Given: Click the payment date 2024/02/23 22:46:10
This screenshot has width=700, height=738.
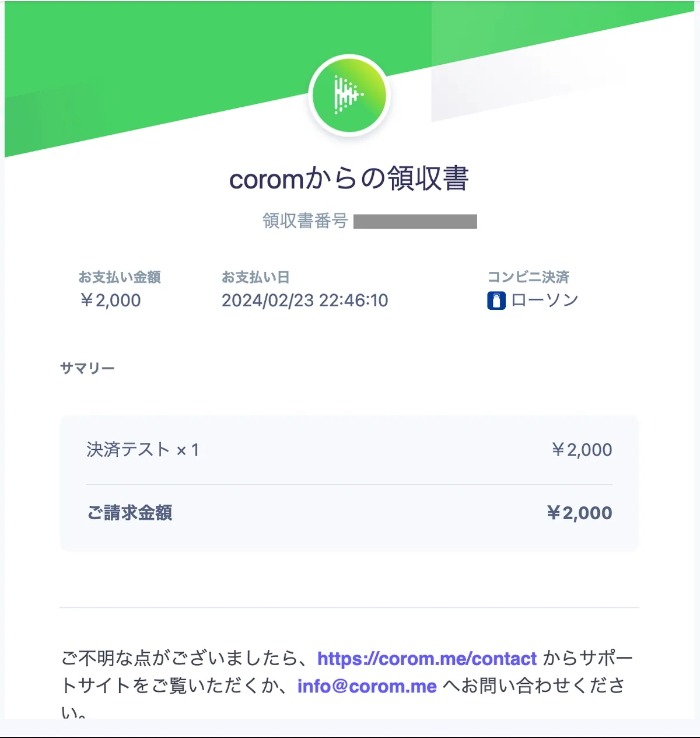Looking at the screenshot, I should (x=304, y=300).
